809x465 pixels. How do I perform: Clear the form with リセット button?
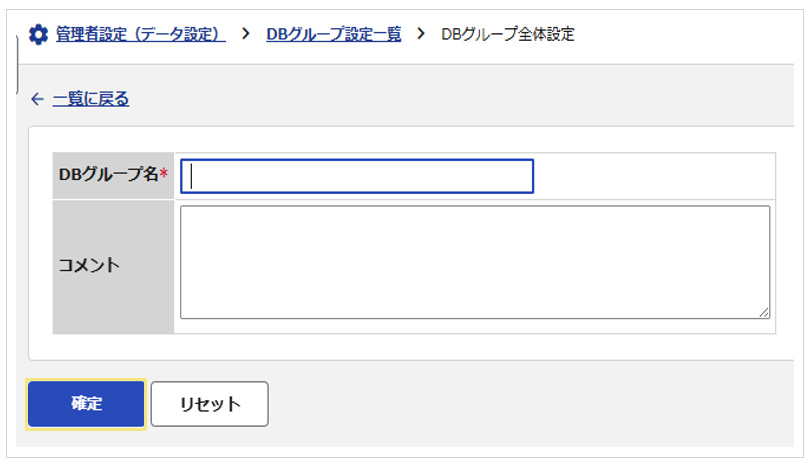tap(209, 404)
